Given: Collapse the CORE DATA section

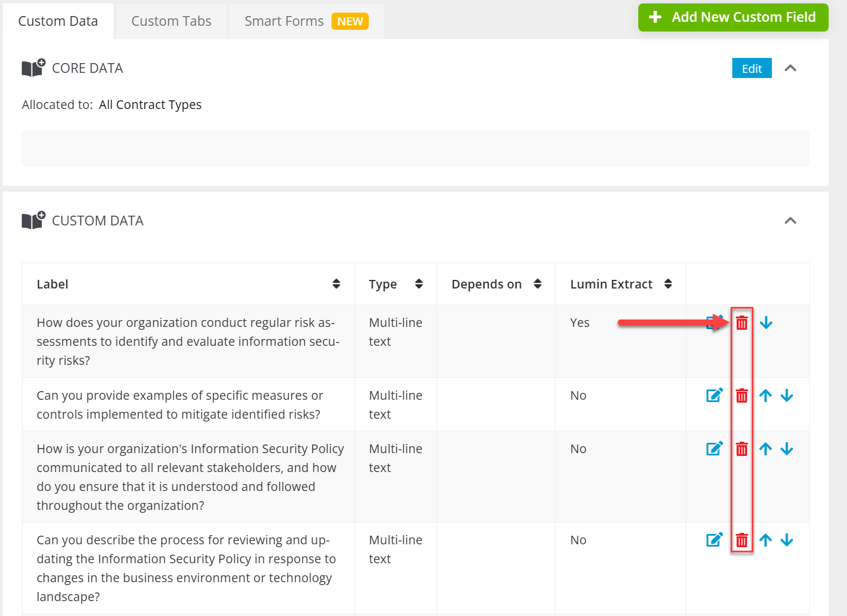Looking at the screenshot, I should [x=790, y=68].
